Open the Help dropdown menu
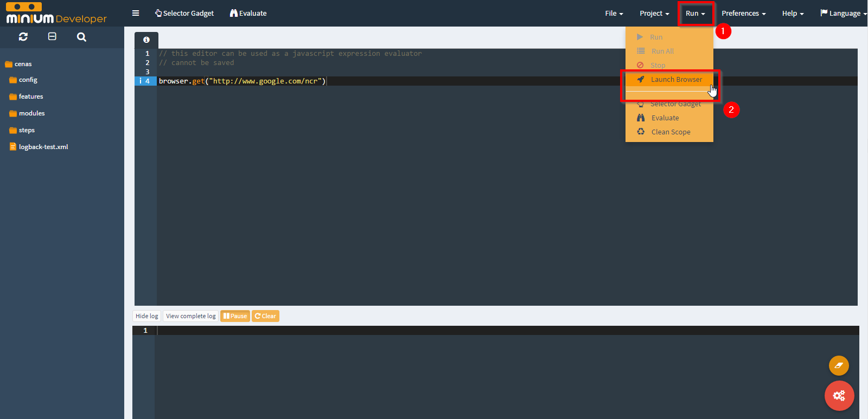Viewport: 868px width, 419px height. (793, 13)
